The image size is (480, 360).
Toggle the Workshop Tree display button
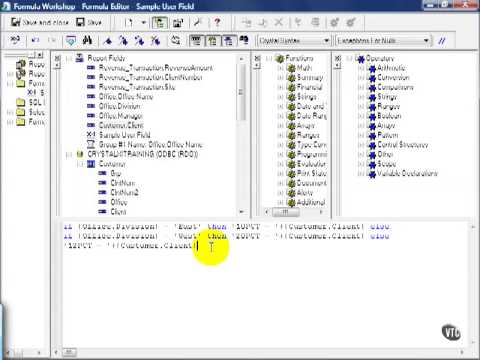160,22
